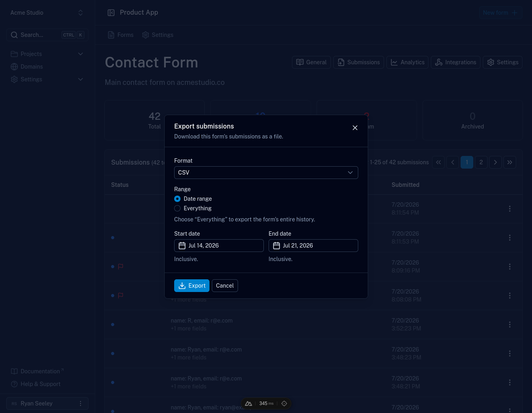
Task: Open the Ryan Seeley user menu
Action: pos(47,403)
